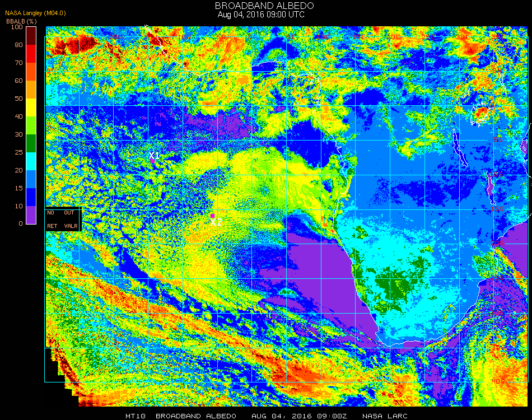Click the 5N latitude label

pos(497,70)
